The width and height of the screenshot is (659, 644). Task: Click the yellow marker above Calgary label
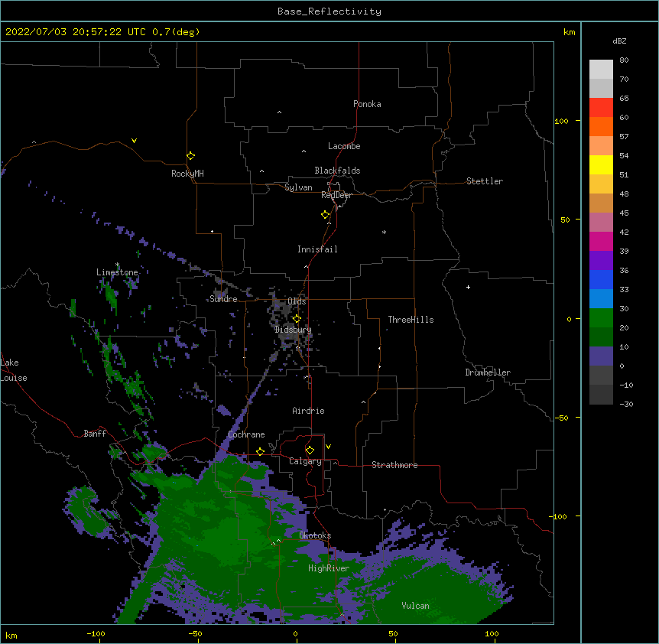click(310, 450)
